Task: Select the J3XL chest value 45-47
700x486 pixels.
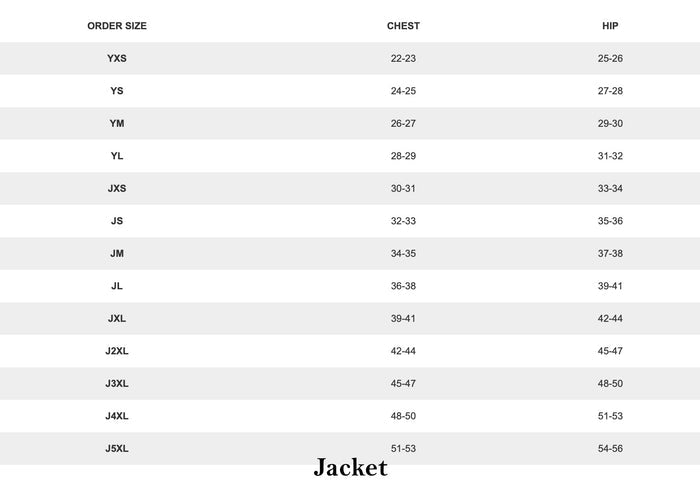Action: pyautogui.click(x=403, y=384)
